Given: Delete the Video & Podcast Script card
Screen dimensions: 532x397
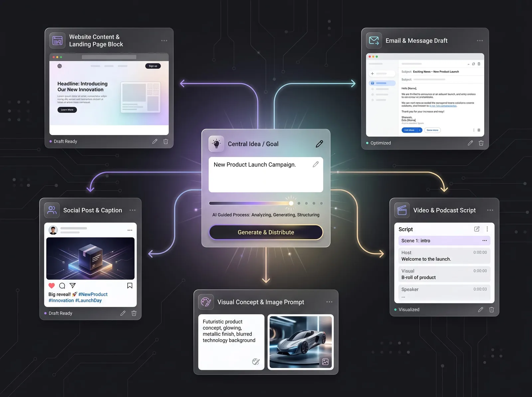Looking at the screenshot, I should pos(491,310).
